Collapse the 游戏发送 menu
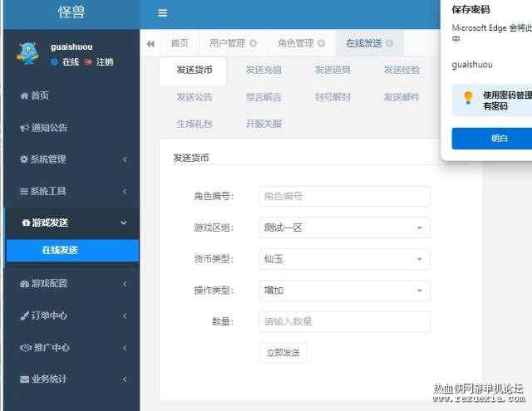This screenshot has height=411, width=532. (72, 223)
